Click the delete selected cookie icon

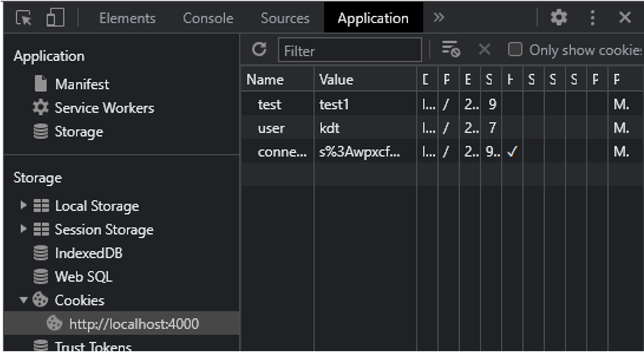tap(484, 50)
